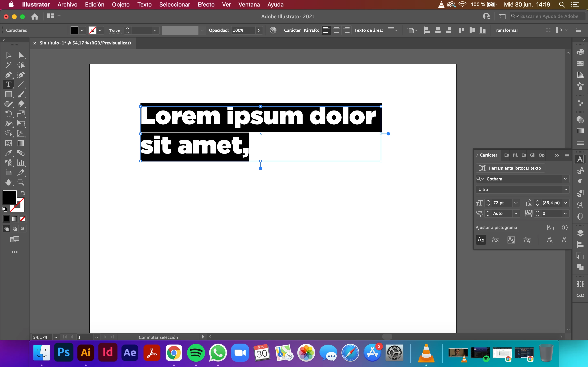This screenshot has width=588, height=367.
Task: Activate the Direct Selection tool
Action: click(21, 55)
